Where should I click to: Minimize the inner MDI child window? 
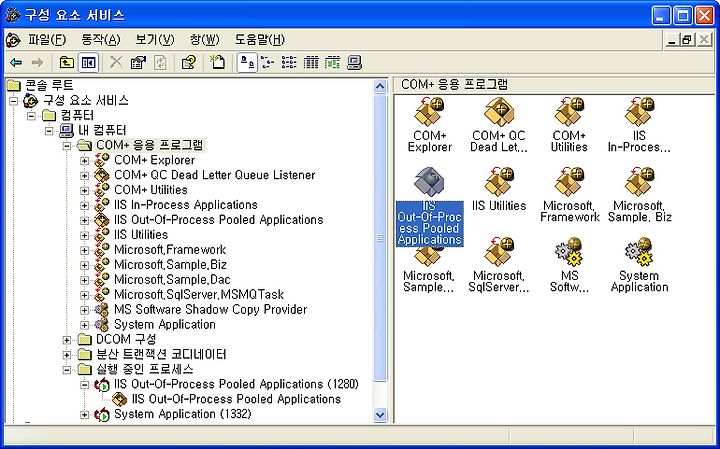click(672, 40)
